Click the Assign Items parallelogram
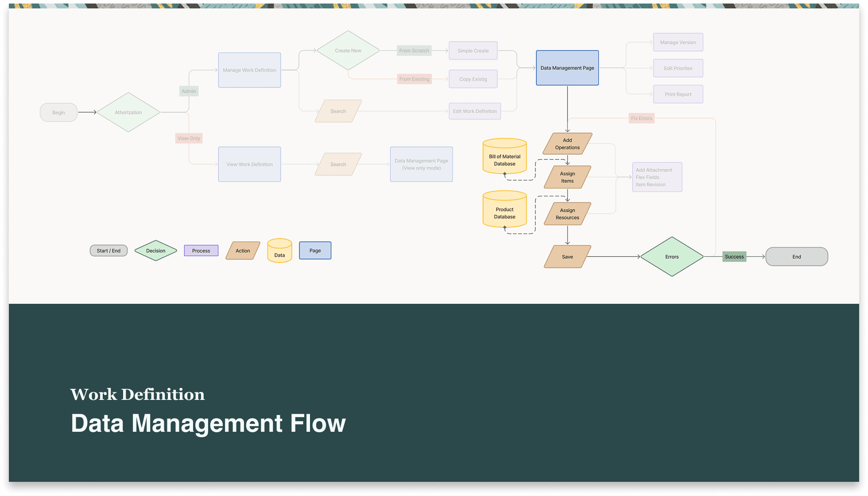 tap(567, 177)
